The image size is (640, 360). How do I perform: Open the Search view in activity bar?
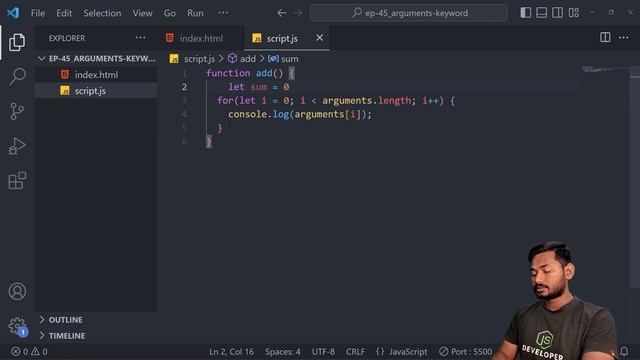tap(17, 76)
